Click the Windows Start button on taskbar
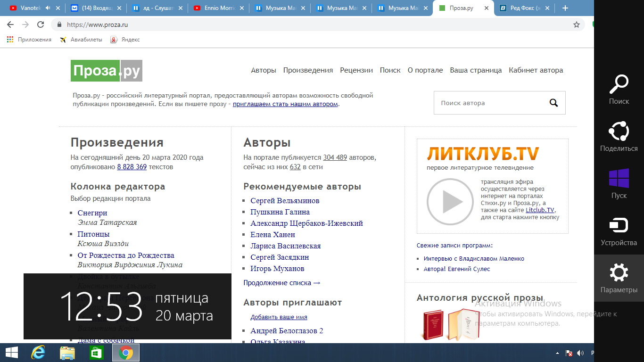The image size is (644, 362). [12, 353]
